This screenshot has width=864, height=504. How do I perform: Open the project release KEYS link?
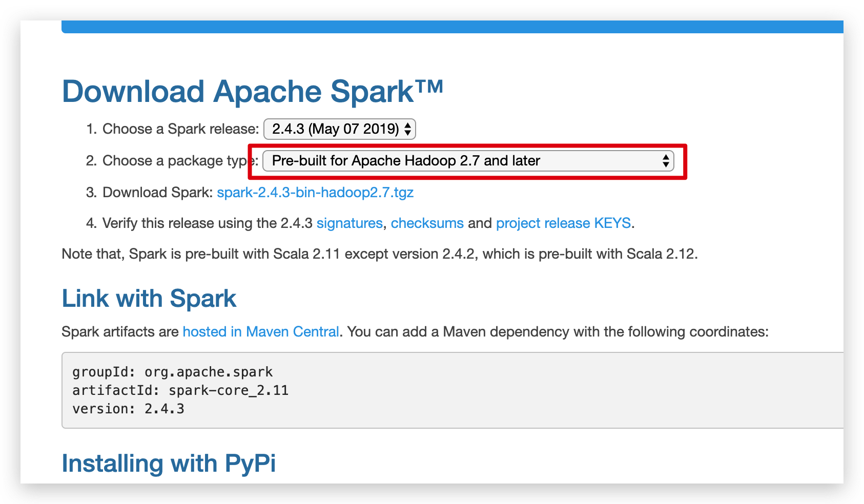pyautogui.click(x=563, y=223)
